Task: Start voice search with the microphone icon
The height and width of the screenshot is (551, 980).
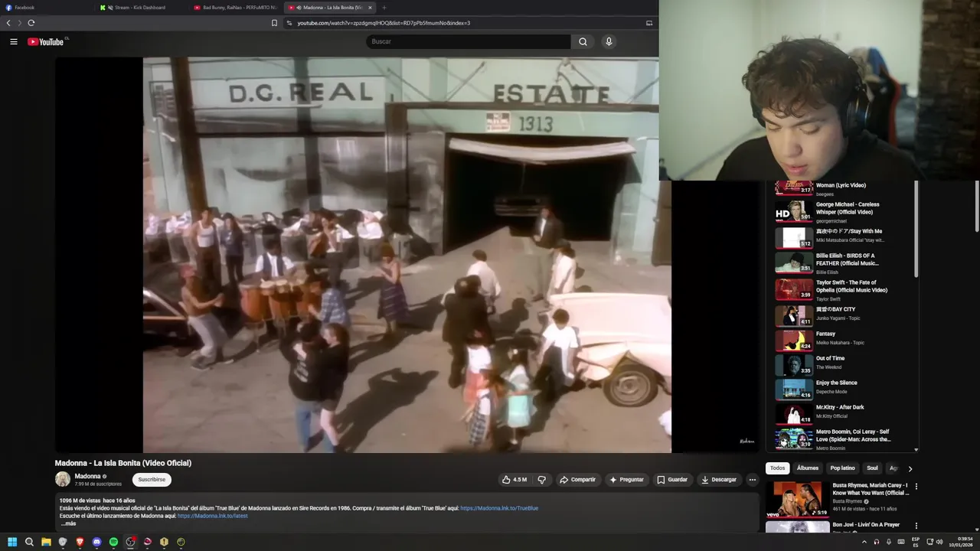Action: tap(609, 41)
